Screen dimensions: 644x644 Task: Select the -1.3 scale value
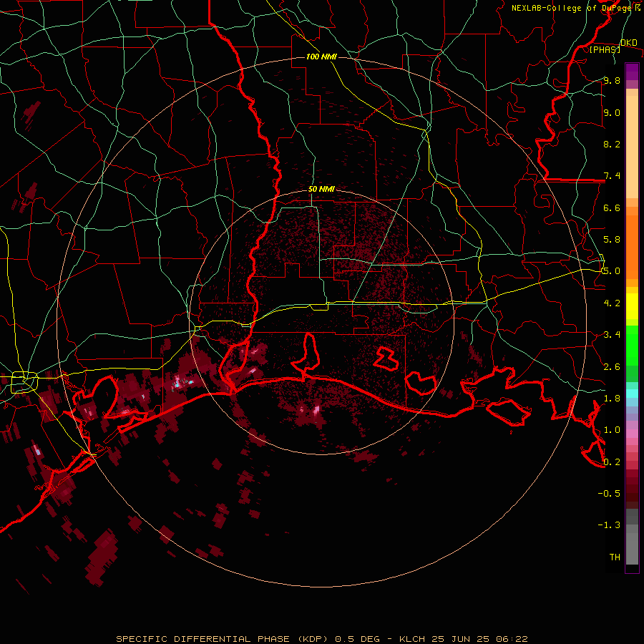tap(609, 525)
